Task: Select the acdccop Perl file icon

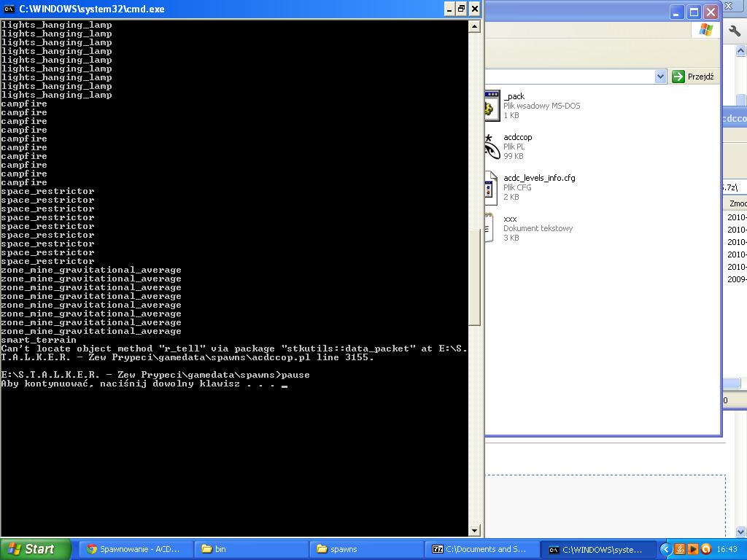Action: point(492,147)
